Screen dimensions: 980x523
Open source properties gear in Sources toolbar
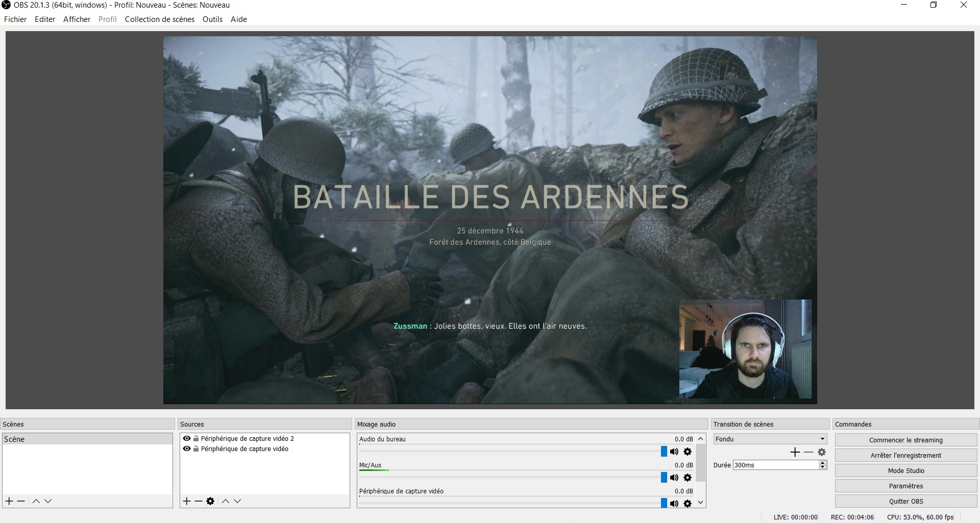[x=210, y=501]
